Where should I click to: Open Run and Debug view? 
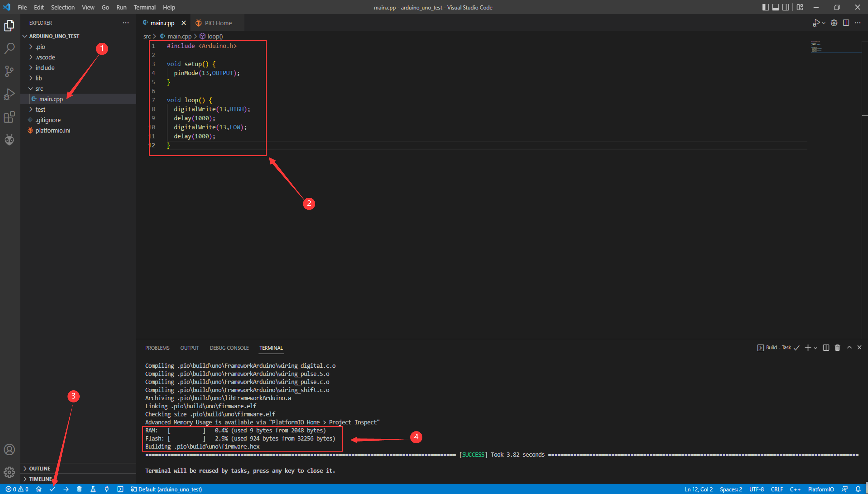(9, 94)
